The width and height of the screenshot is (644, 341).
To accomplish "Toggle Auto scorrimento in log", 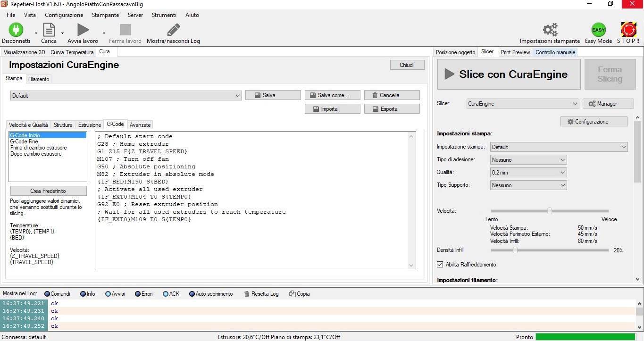I will (192, 294).
